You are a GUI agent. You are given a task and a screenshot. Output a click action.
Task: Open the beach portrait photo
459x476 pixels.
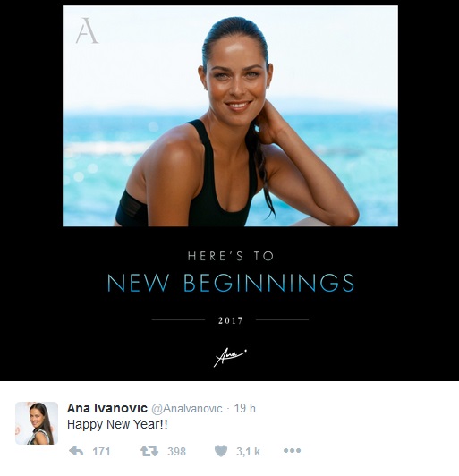click(x=230, y=116)
